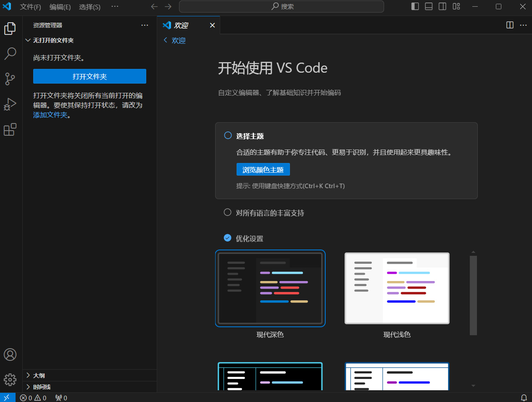Open the 文件(F) menu
The height and width of the screenshot is (402, 532).
point(31,7)
